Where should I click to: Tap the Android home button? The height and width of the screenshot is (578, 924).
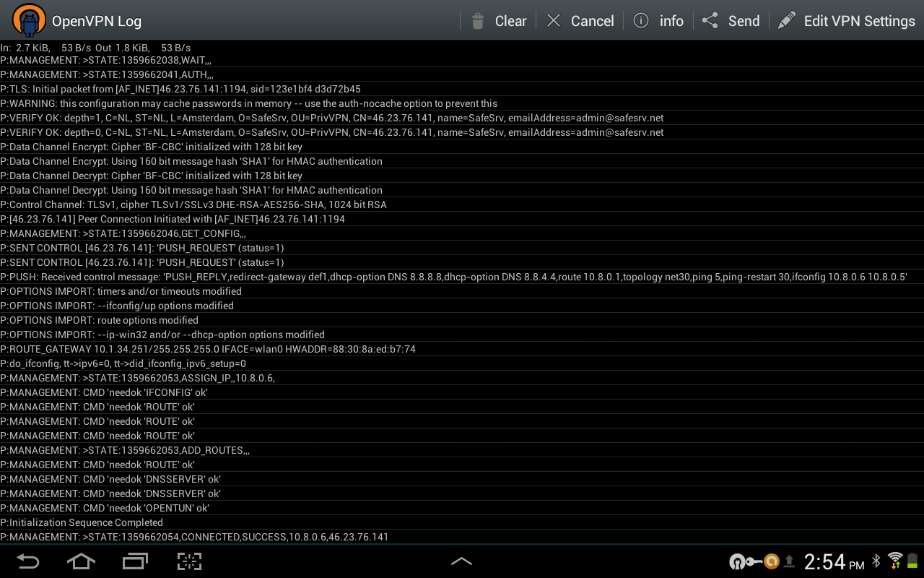81,561
